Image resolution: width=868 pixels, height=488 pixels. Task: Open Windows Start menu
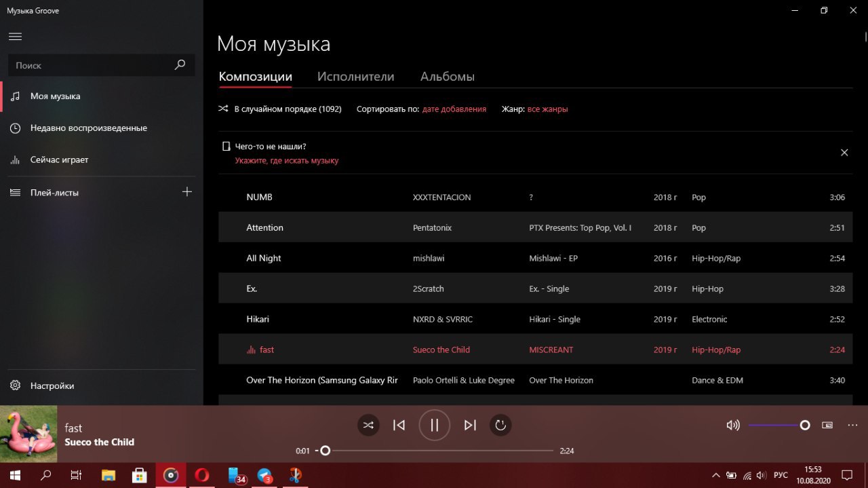tap(15, 475)
